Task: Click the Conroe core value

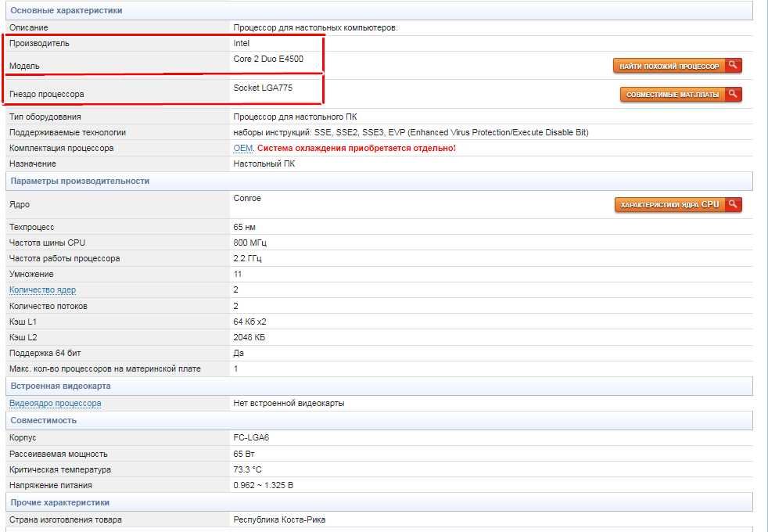Action: [x=247, y=198]
